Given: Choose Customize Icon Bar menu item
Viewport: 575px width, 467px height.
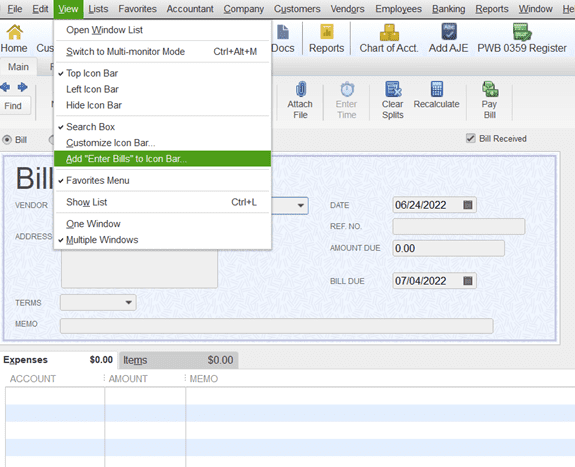Looking at the screenshot, I should [162, 143].
